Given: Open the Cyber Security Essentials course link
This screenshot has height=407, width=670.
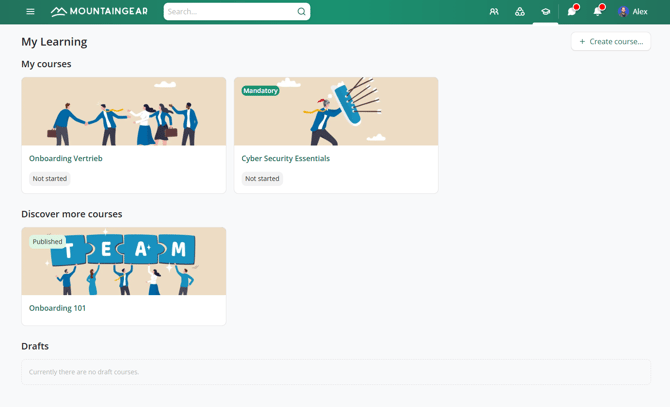Looking at the screenshot, I should tap(285, 158).
